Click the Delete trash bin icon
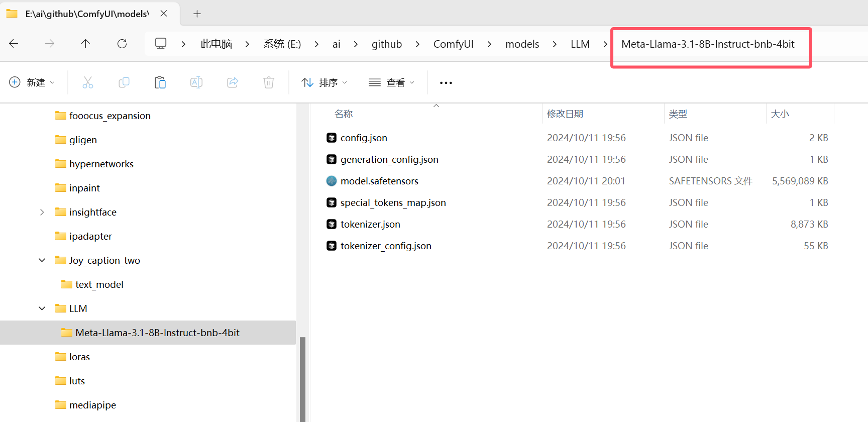 [x=269, y=83]
